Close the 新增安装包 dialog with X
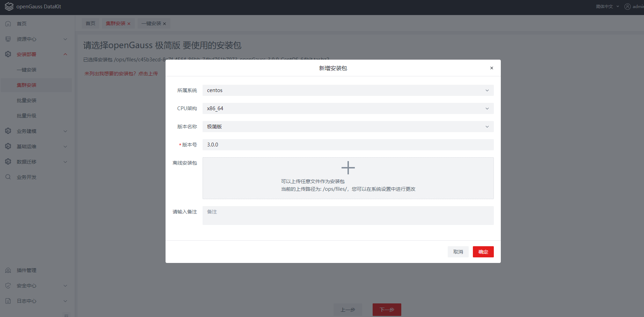 click(491, 68)
